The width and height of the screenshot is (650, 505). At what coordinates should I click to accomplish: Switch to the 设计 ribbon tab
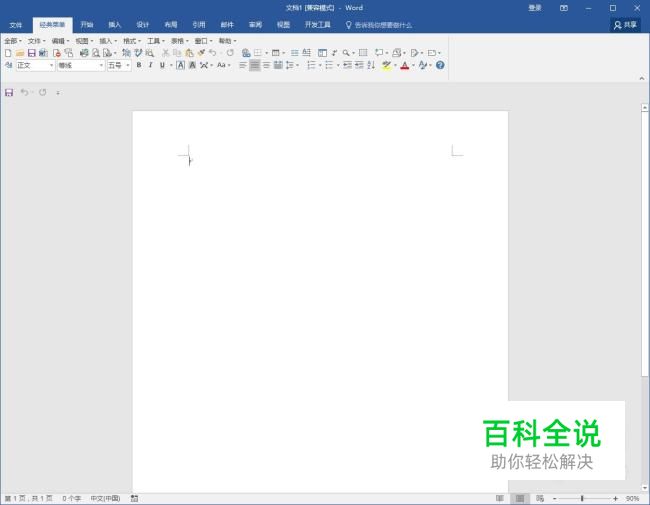(143, 25)
